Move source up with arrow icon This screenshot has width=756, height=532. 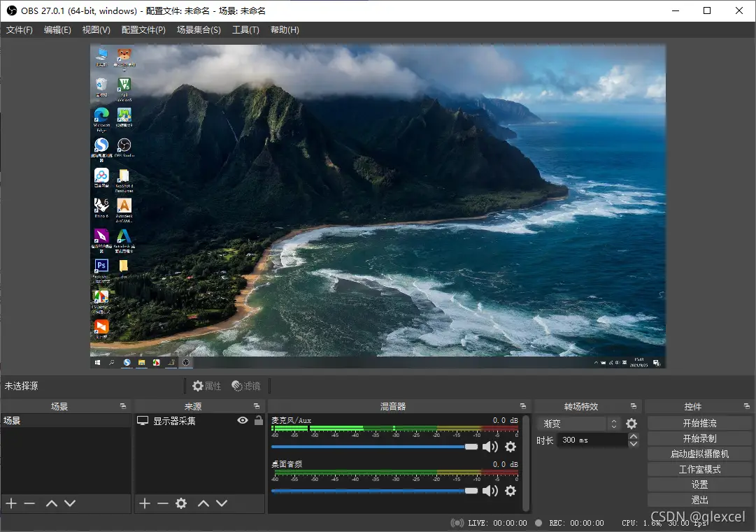point(203,503)
